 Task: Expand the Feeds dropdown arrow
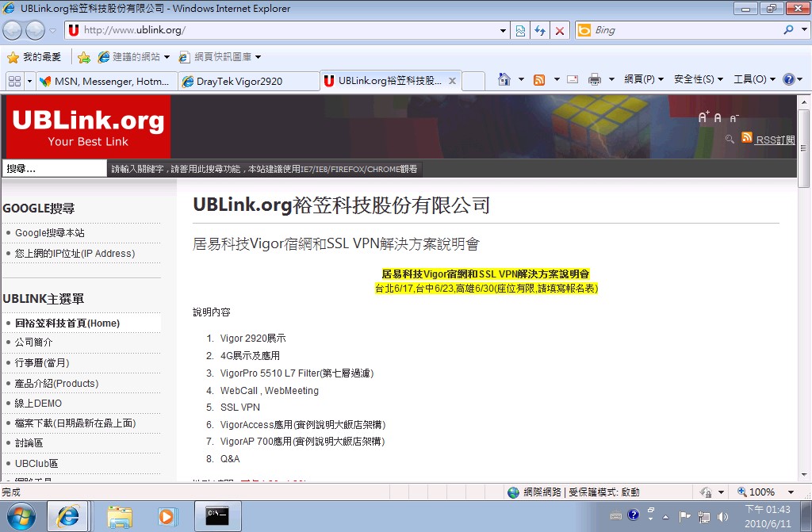557,79
